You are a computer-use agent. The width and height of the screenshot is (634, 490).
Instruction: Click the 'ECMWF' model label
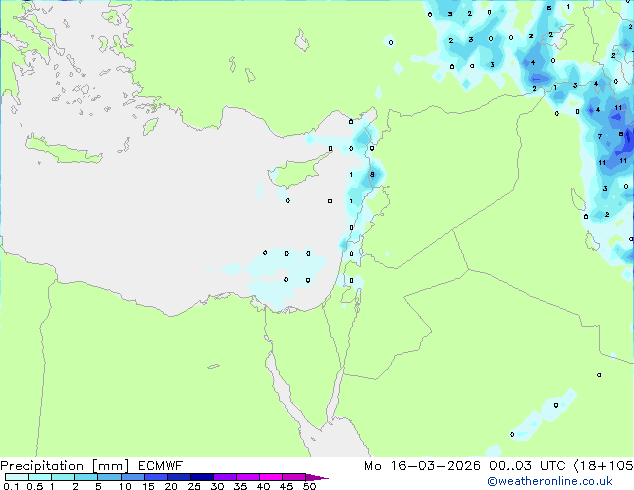click(x=160, y=466)
